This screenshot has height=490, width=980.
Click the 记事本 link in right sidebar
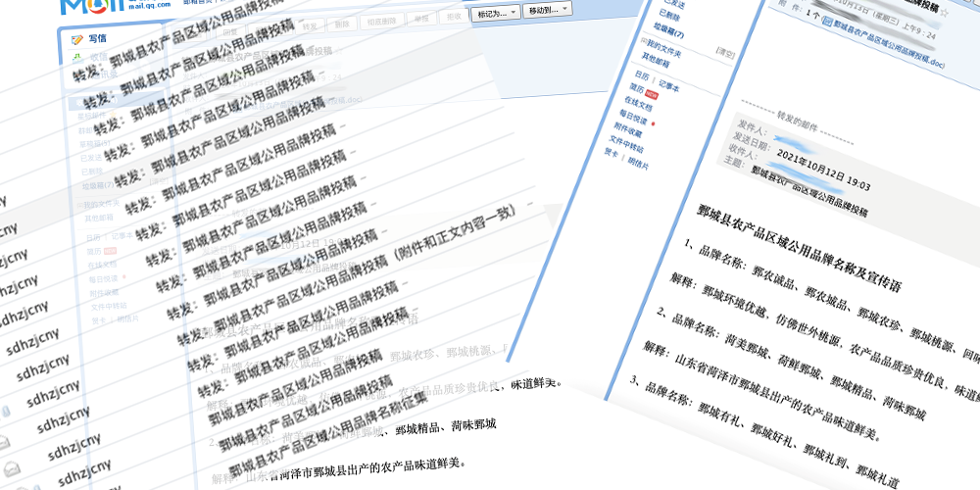tap(668, 86)
